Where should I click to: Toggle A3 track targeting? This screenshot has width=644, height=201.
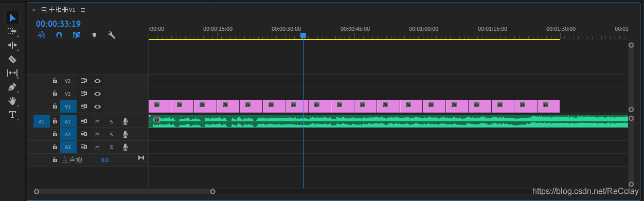(x=68, y=147)
